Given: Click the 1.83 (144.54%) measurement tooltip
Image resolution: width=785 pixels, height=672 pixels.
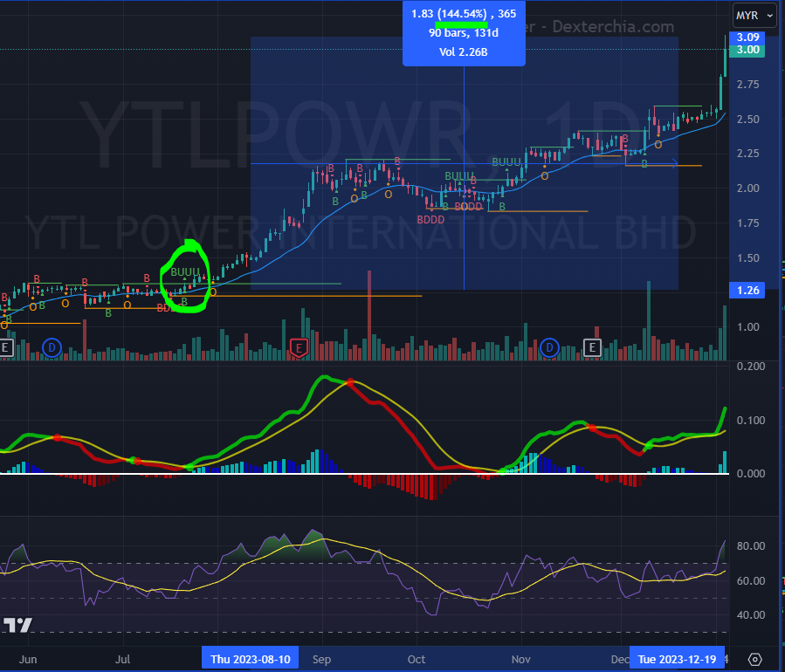Looking at the screenshot, I should [x=464, y=33].
